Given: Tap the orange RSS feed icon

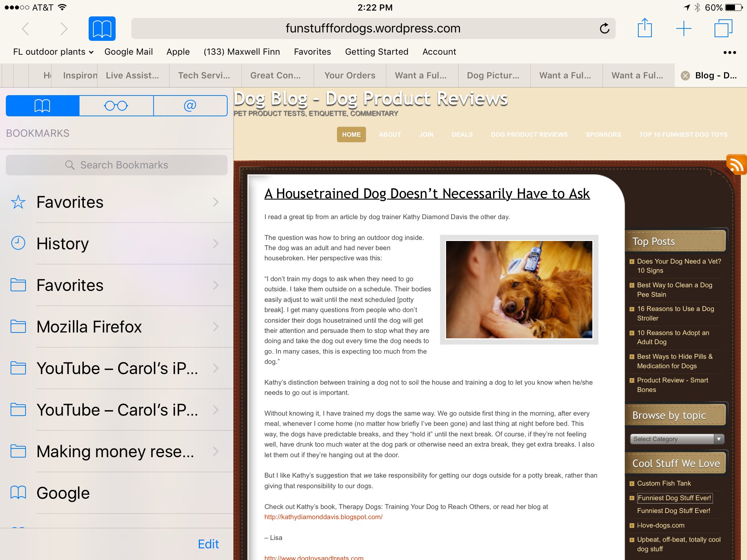Looking at the screenshot, I should 736,165.
